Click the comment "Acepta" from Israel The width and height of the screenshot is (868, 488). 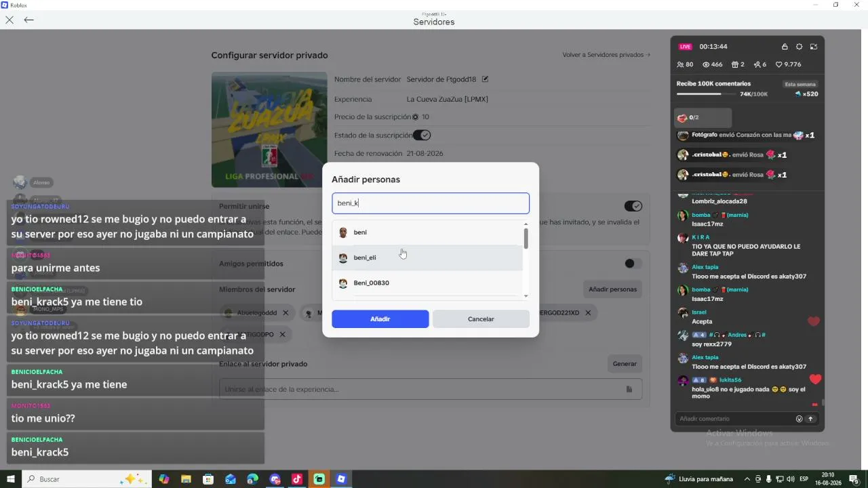[702, 321]
